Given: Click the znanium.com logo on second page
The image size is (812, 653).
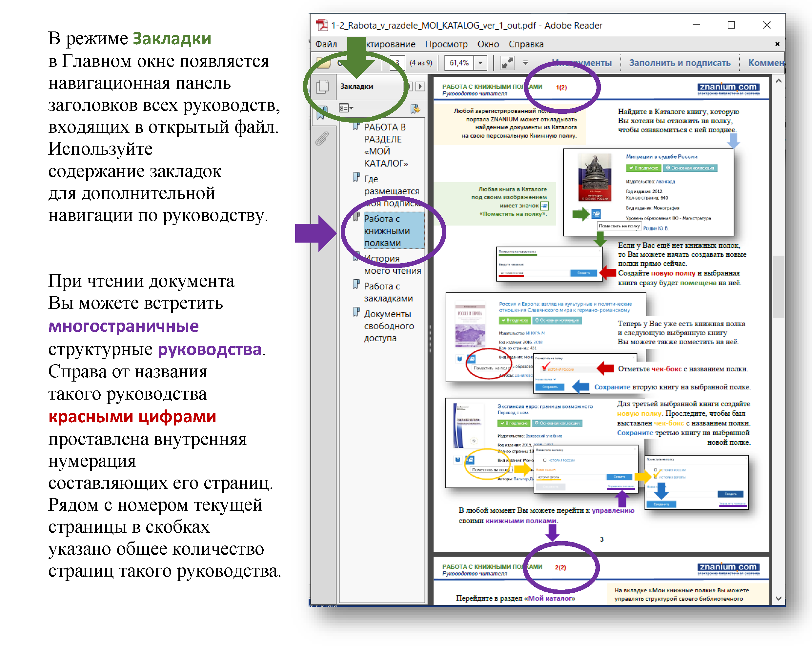Looking at the screenshot, I should pos(728,569).
